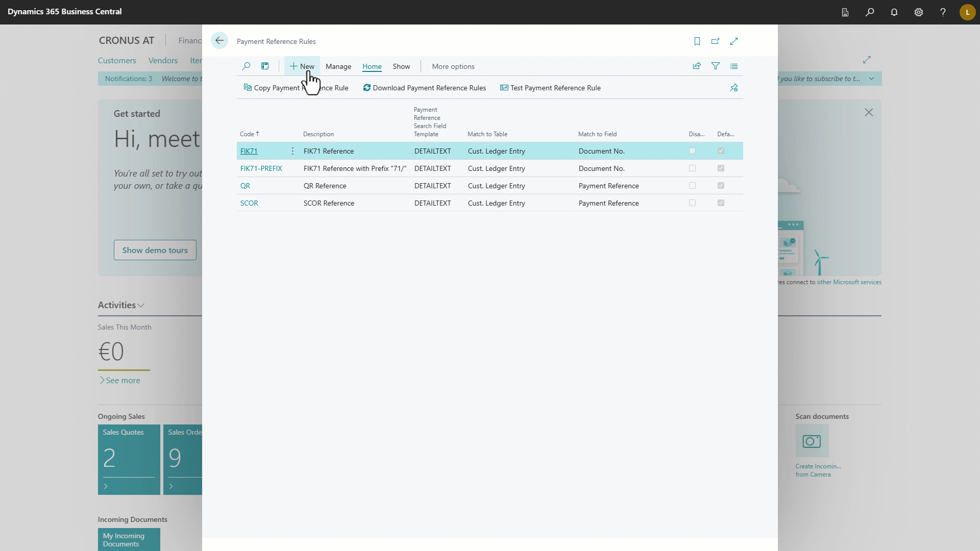Open More options menu

(x=453, y=66)
